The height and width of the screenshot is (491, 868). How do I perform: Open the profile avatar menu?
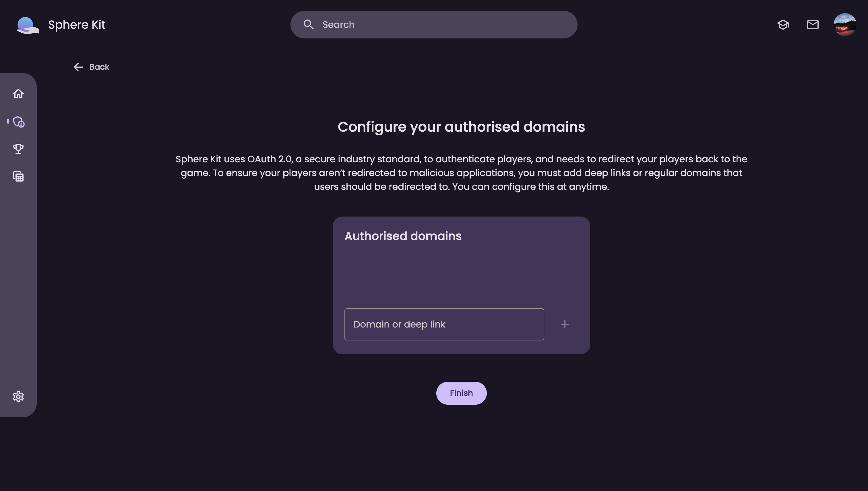(x=844, y=25)
